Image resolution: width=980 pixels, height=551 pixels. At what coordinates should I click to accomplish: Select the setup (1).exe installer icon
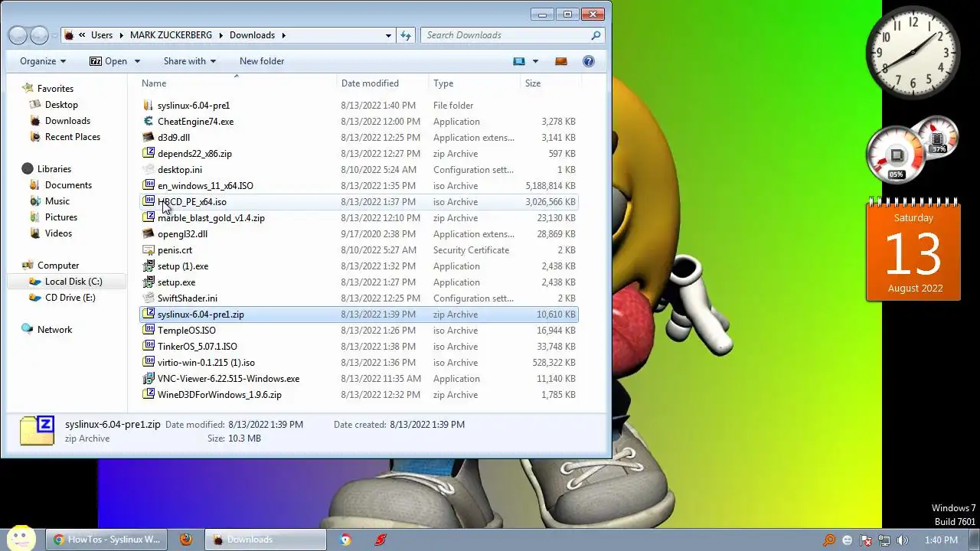149,266
